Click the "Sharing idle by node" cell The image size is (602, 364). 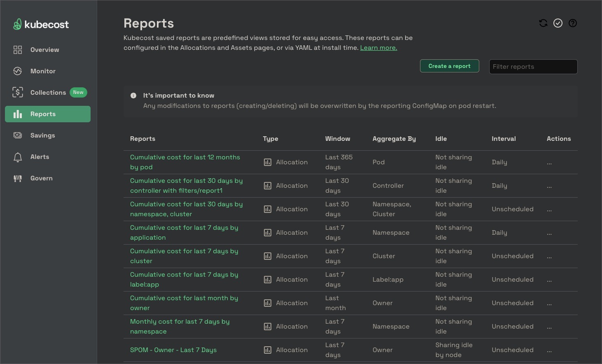454,350
